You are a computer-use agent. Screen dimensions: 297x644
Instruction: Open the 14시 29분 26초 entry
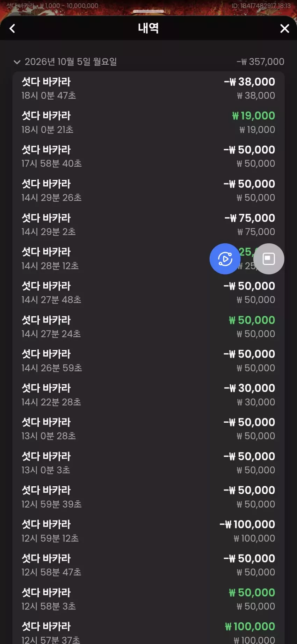[x=148, y=191]
